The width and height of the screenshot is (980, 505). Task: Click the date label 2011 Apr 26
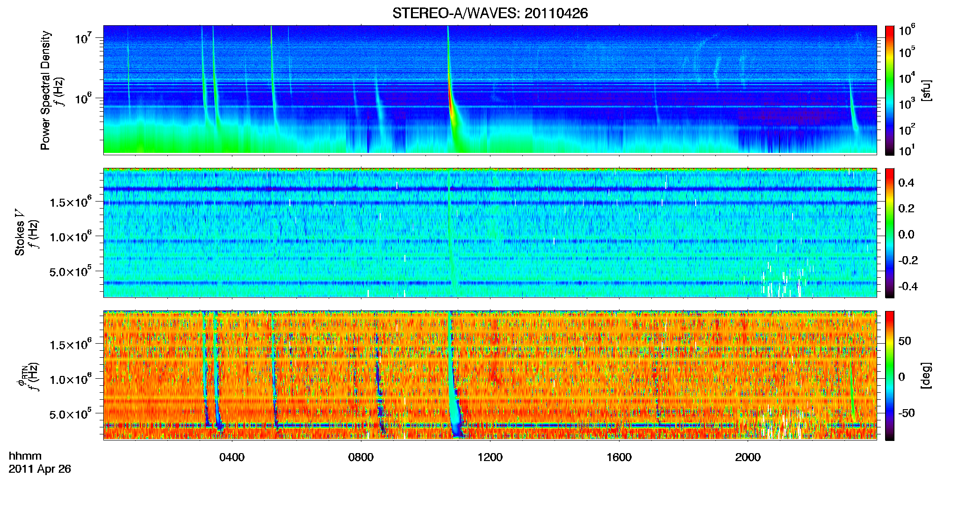pyautogui.click(x=40, y=469)
